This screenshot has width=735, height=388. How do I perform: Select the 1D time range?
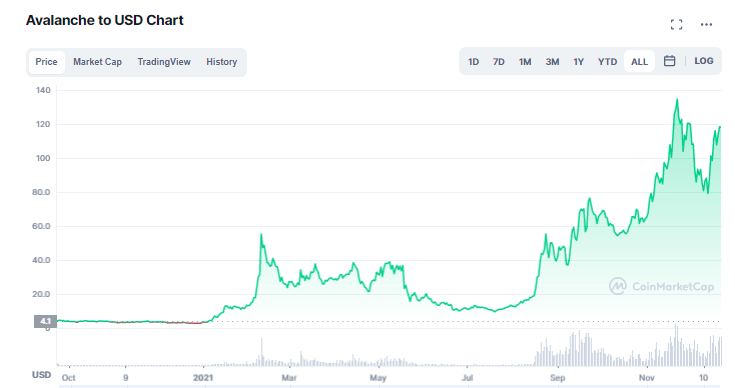(473, 62)
